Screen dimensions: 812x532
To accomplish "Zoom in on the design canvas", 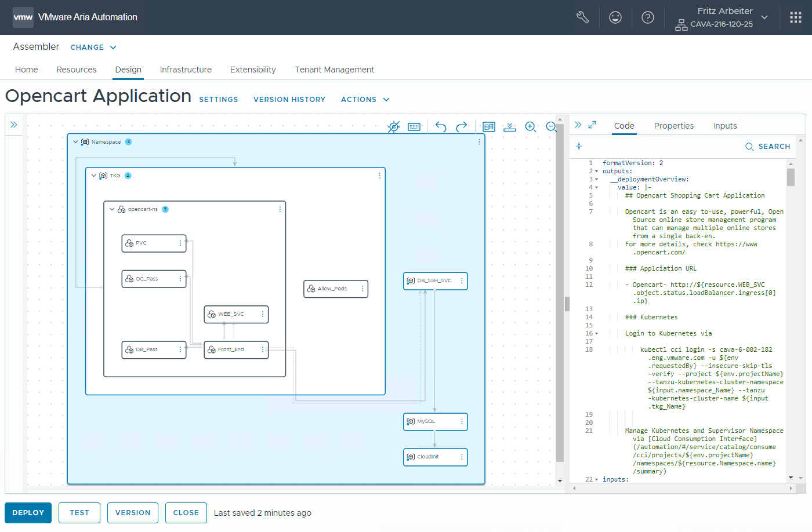I will pyautogui.click(x=530, y=127).
